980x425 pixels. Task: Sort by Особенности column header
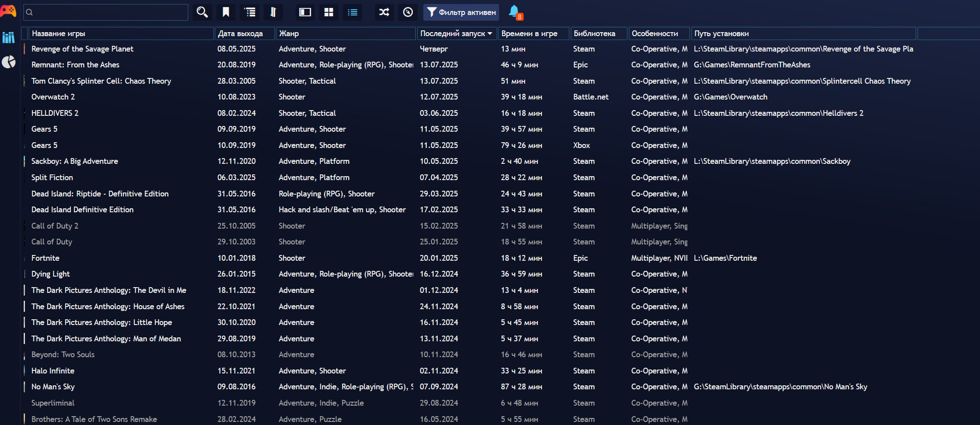pyautogui.click(x=659, y=33)
